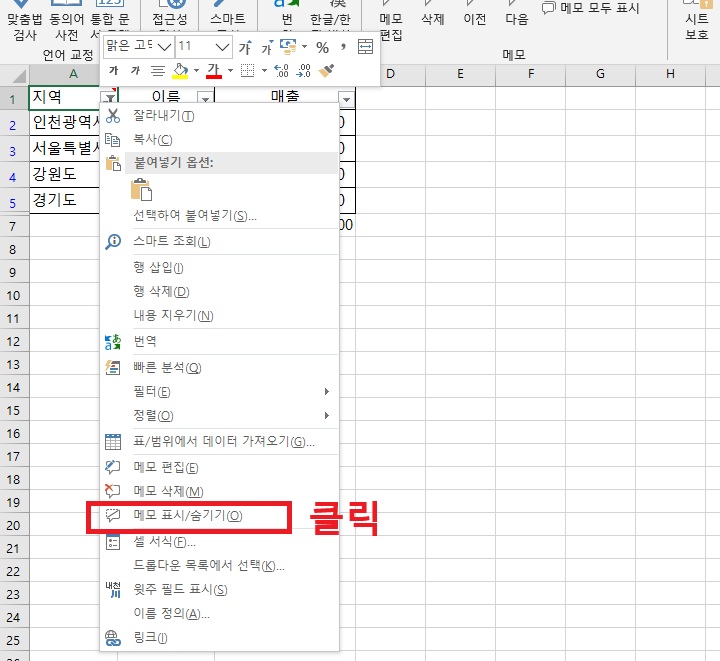Viewport: 720px width, 661px height.
Task: Open the font name dropdown 맑은 고딕
Action: (x=164, y=46)
